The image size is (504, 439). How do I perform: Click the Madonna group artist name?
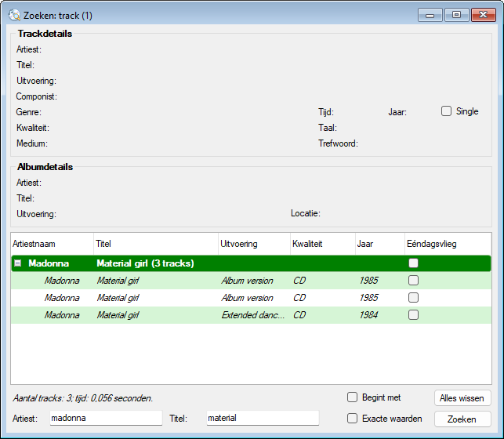coord(49,263)
